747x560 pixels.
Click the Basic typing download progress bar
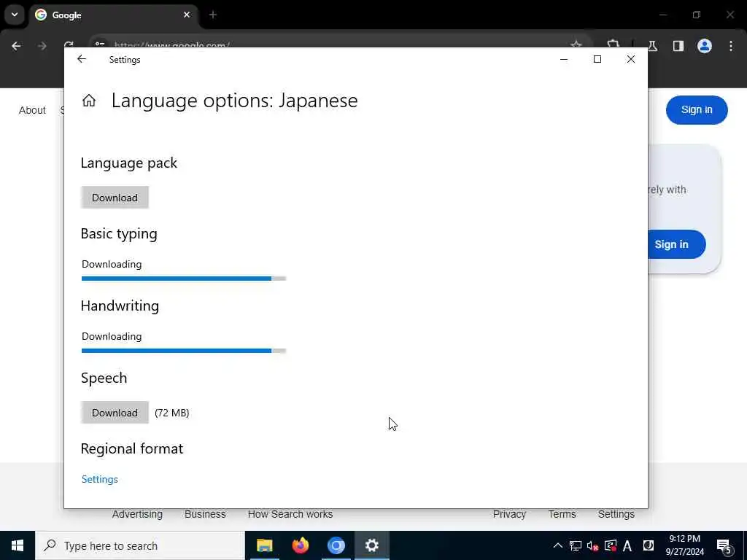[x=183, y=279]
